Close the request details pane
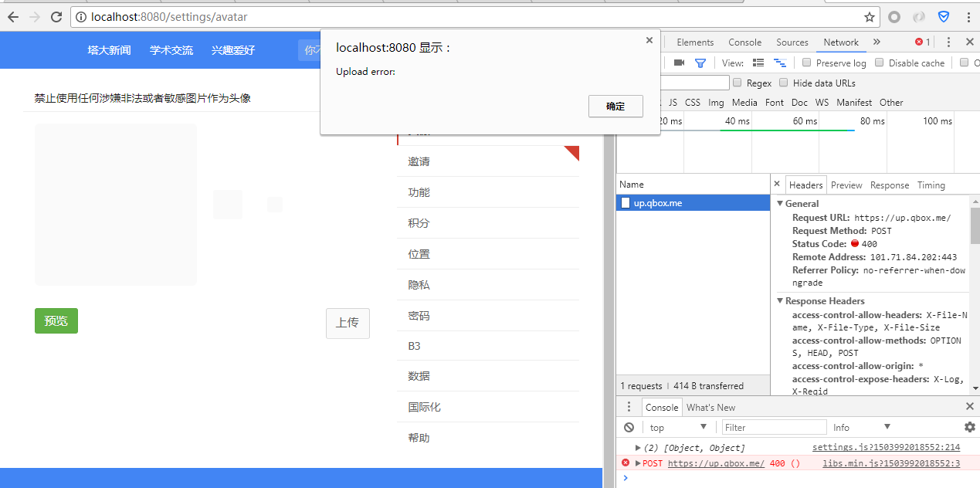 coord(777,185)
